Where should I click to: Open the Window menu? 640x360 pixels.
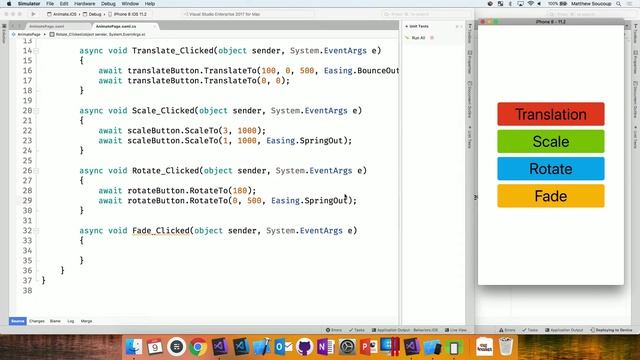(130, 4)
